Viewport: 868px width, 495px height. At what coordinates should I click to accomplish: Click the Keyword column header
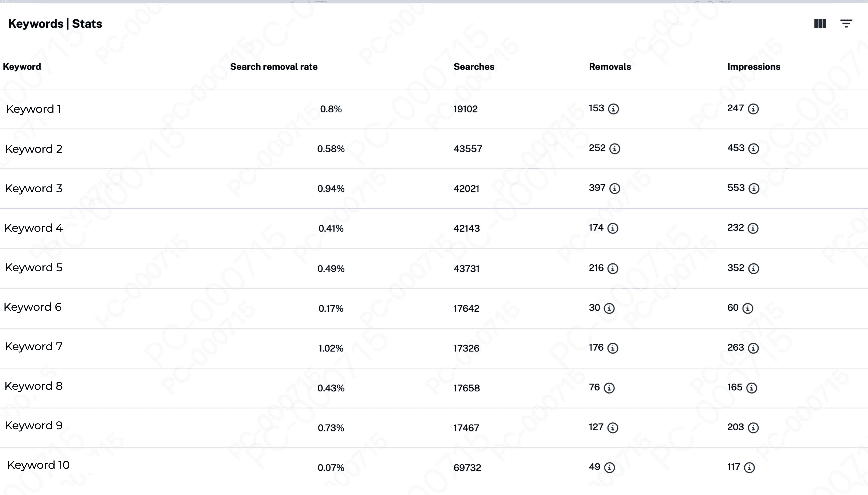click(x=22, y=67)
